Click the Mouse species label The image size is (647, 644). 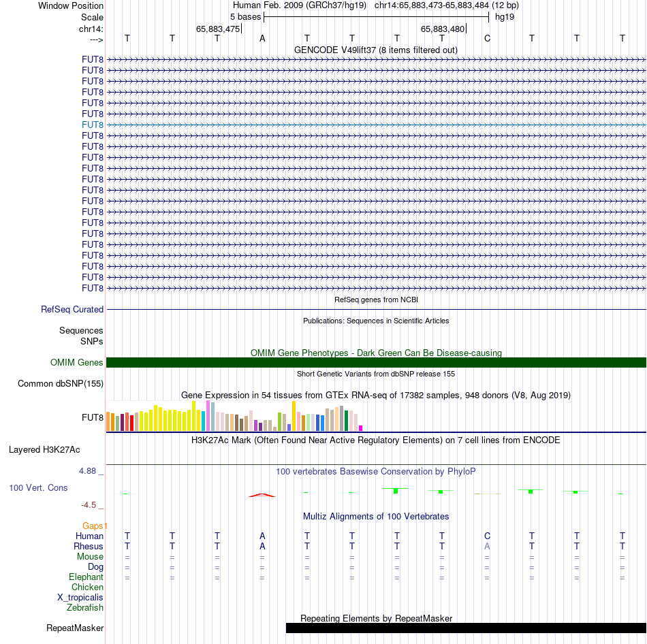tap(90, 557)
